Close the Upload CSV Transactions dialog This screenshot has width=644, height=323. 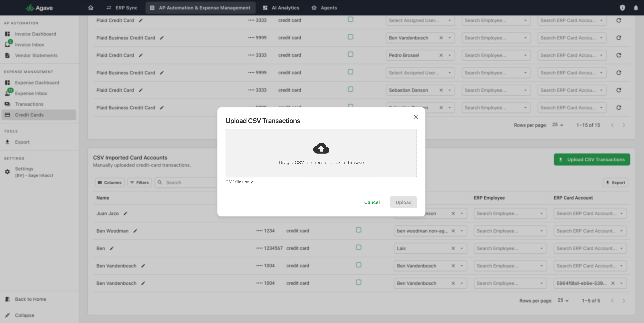[415, 117]
